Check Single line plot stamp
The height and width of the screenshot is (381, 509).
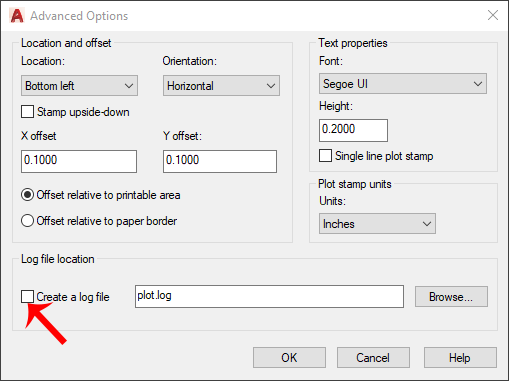325,156
